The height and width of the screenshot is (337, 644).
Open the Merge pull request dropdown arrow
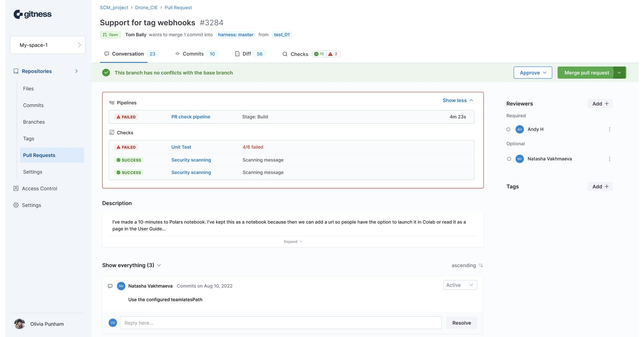tap(619, 73)
